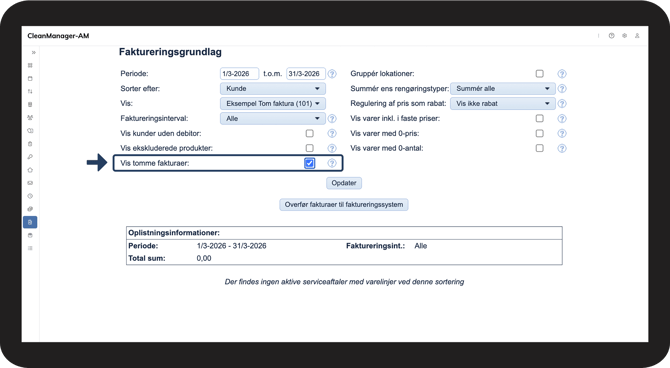Image resolution: width=670 pixels, height=368 pixels.
Task: Open the key icon in the sidebar
Action: click(x=30, y=157)
